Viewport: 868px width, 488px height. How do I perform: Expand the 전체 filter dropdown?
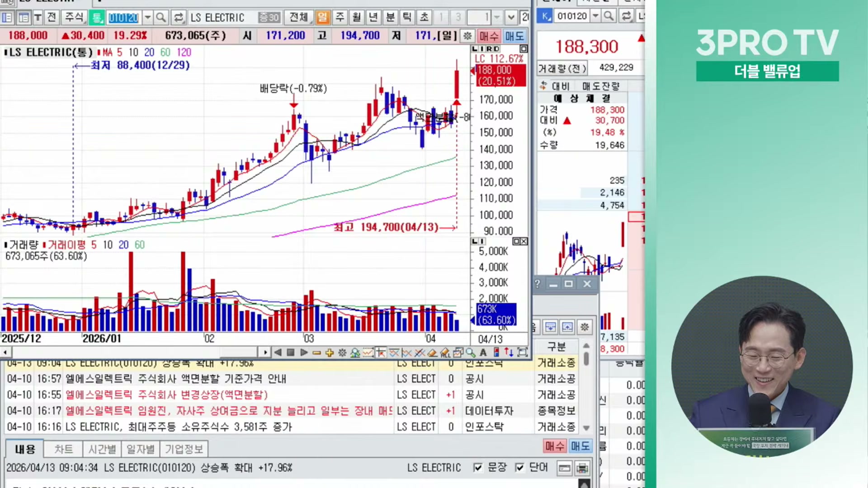click(x=299, y=18)
